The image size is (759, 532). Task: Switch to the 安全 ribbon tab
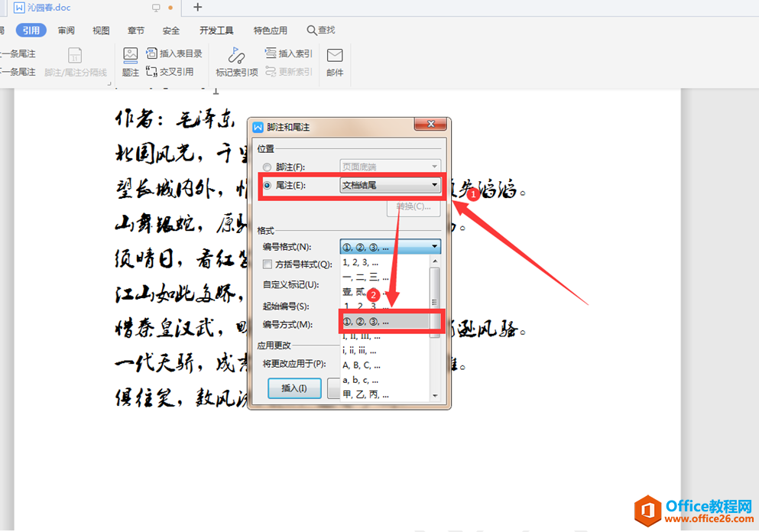(x=171, y=30)
